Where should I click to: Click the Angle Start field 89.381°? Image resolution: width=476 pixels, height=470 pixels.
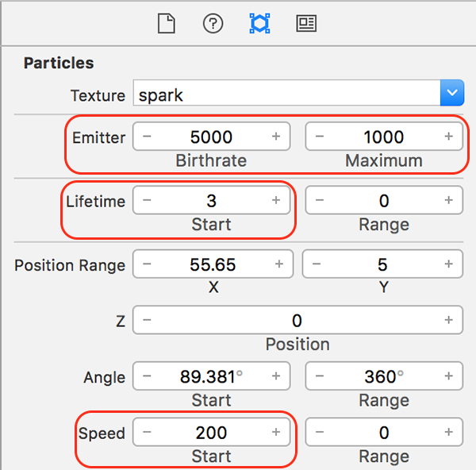point(212,376)
